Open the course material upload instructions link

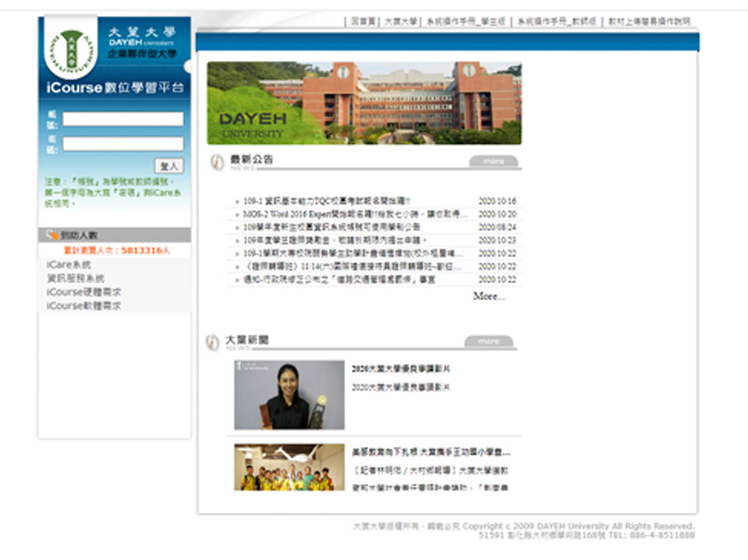coord(649,21)
